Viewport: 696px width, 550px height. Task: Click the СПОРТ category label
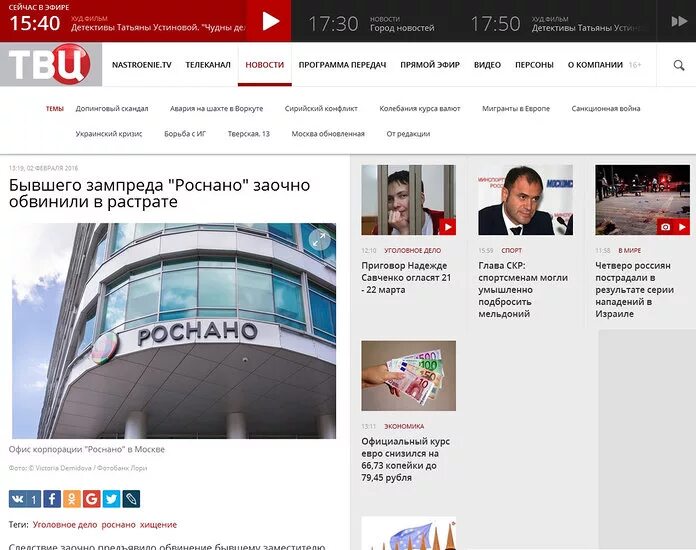point(511,250)
